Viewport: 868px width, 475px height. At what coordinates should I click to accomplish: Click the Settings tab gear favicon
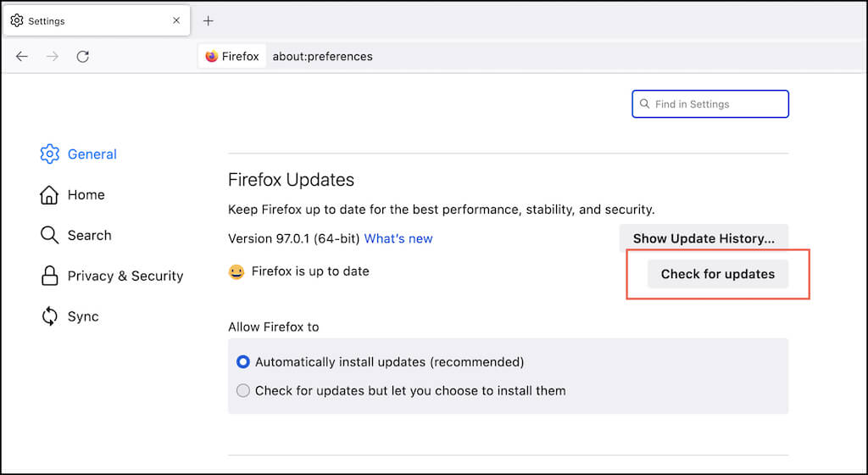click(17, 20)
